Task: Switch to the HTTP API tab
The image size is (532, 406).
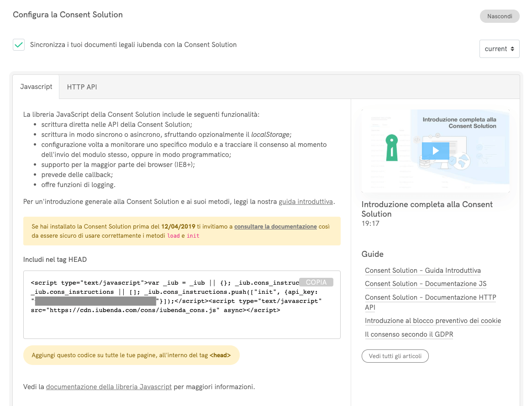Action: tap(82, 87)
